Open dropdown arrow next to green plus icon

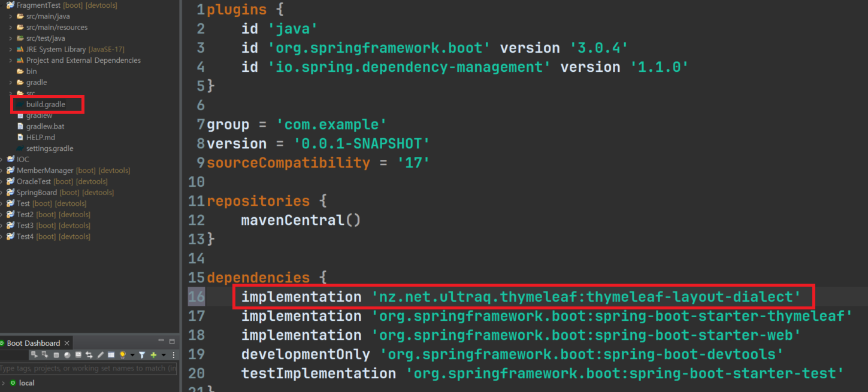pyautogui.click(x=164, y=355)
